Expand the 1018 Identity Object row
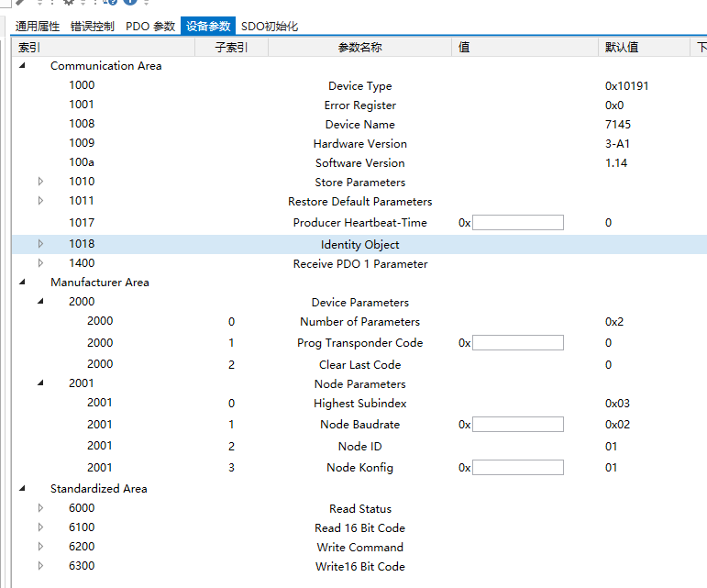This screenshot has width=707, height=588. coord(40,244)
